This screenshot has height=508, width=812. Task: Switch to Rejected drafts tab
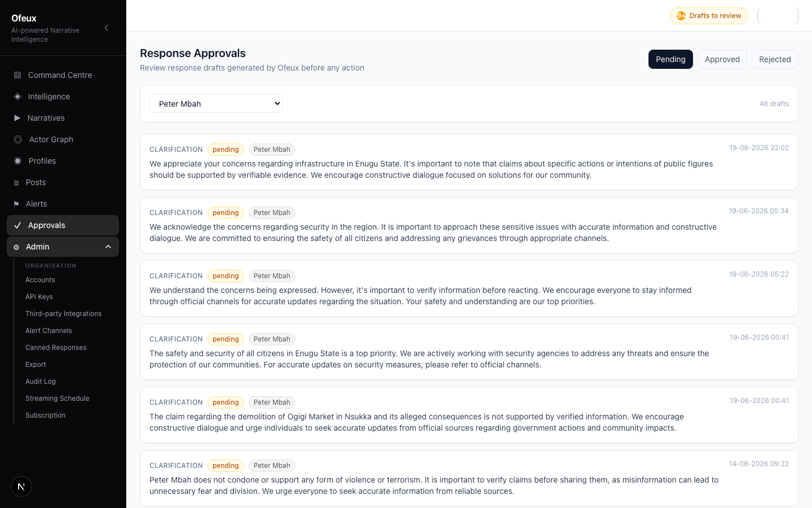coord(775,59)
